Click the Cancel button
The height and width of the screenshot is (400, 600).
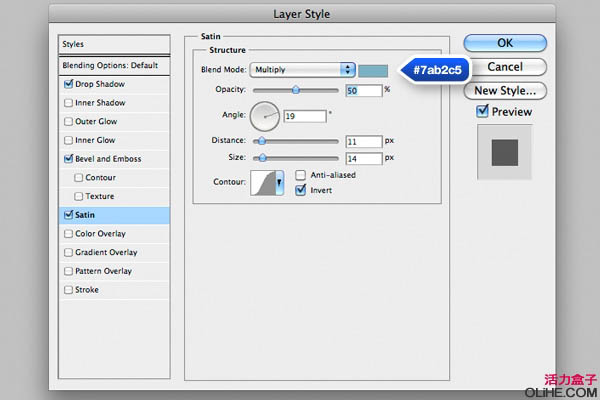[x=505, y=66]
